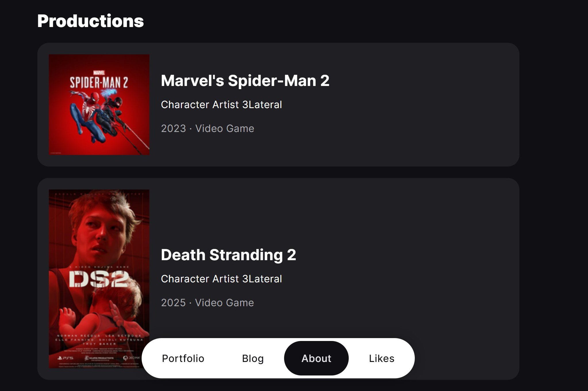588x391 pixels.
Task: Switch to the Blog tab
Action: [253, 358]
